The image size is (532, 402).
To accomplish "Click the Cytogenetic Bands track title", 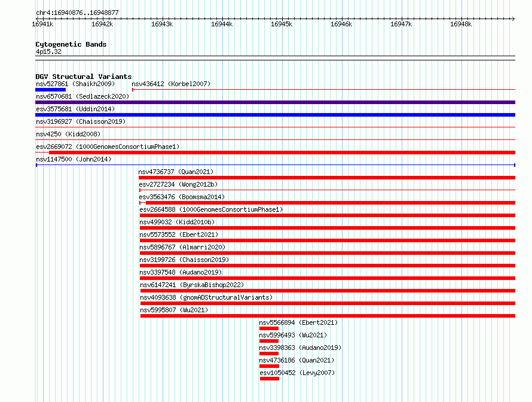I will pyautogui.click(x=71, y=44).
